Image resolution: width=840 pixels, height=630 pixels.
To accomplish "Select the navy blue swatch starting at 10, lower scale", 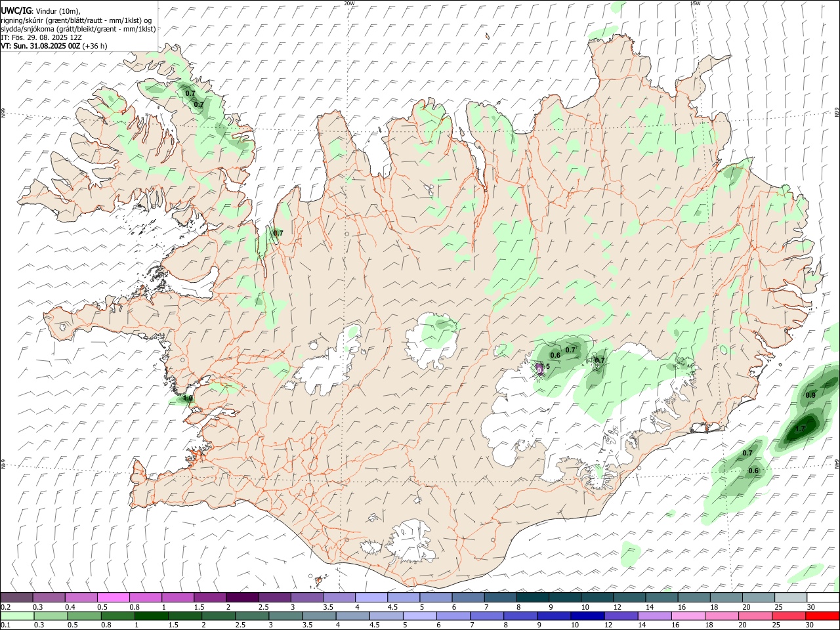I will pyautogui.click(x=587, y=616).
